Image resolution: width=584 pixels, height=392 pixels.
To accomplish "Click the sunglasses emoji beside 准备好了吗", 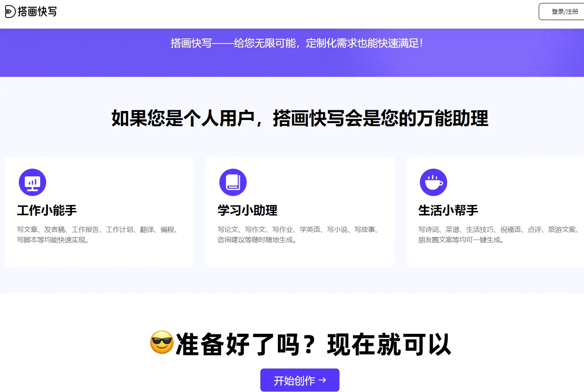I will tap(162, 342).
